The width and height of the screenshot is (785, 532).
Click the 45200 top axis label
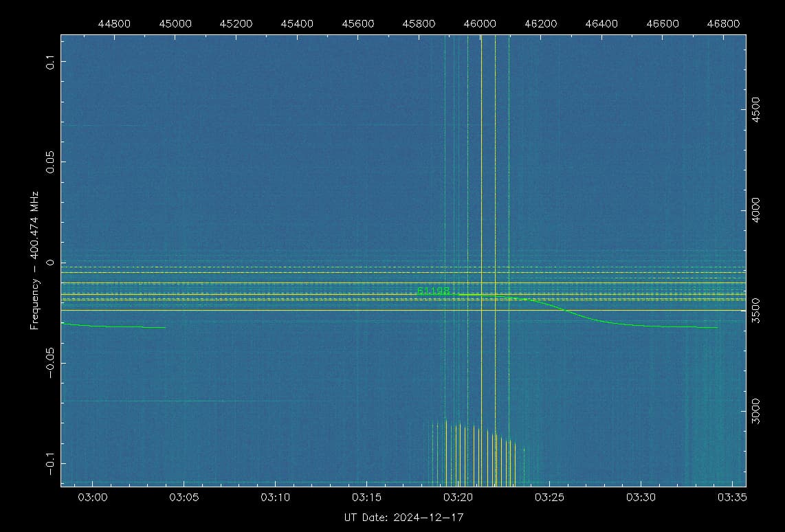pos(236,24)
